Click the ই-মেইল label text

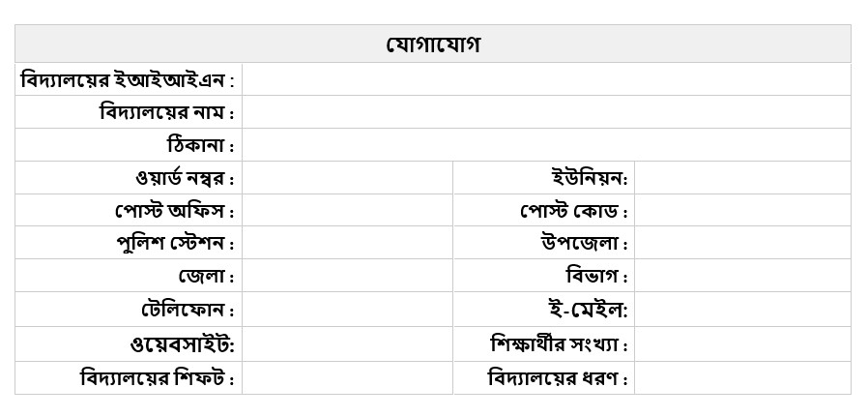[x=588, y=310]
